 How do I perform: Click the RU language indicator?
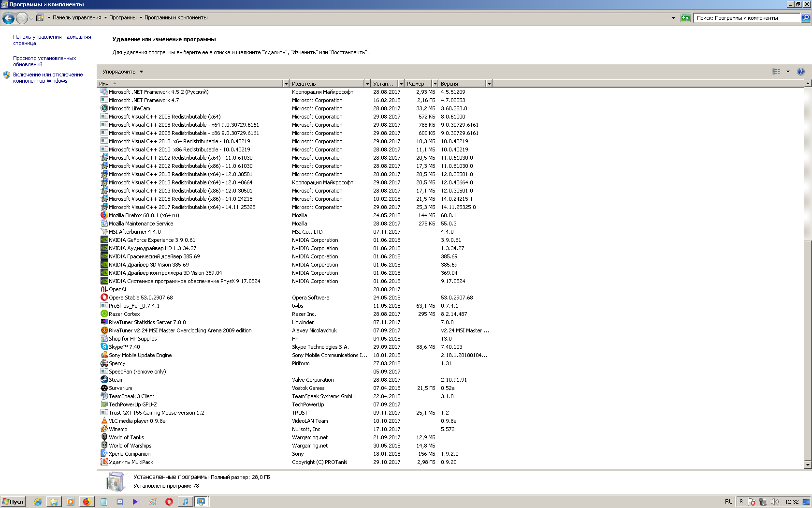point(728,502)
